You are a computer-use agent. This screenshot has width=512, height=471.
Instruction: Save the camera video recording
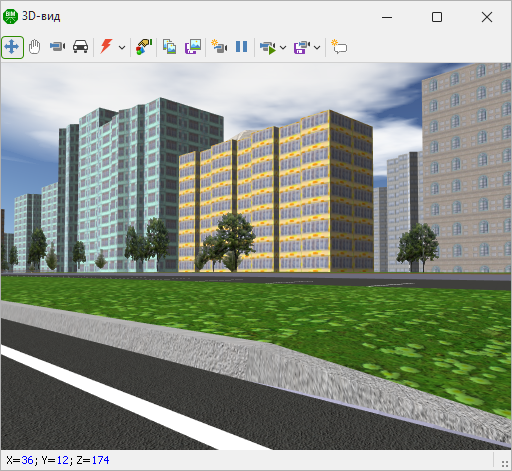click(x=302, y=48)
